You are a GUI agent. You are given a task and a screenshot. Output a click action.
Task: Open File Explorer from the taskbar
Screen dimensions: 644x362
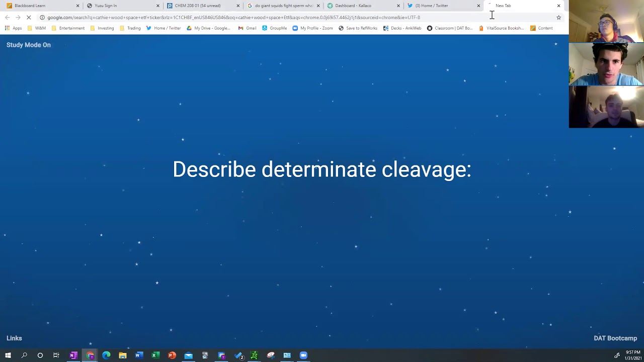123,355
